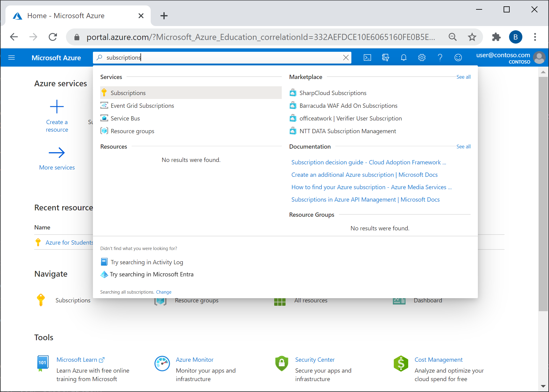Screen dimensions: 549x392
Task: Open Cloud Shell from the top bar
Action: 367,58
